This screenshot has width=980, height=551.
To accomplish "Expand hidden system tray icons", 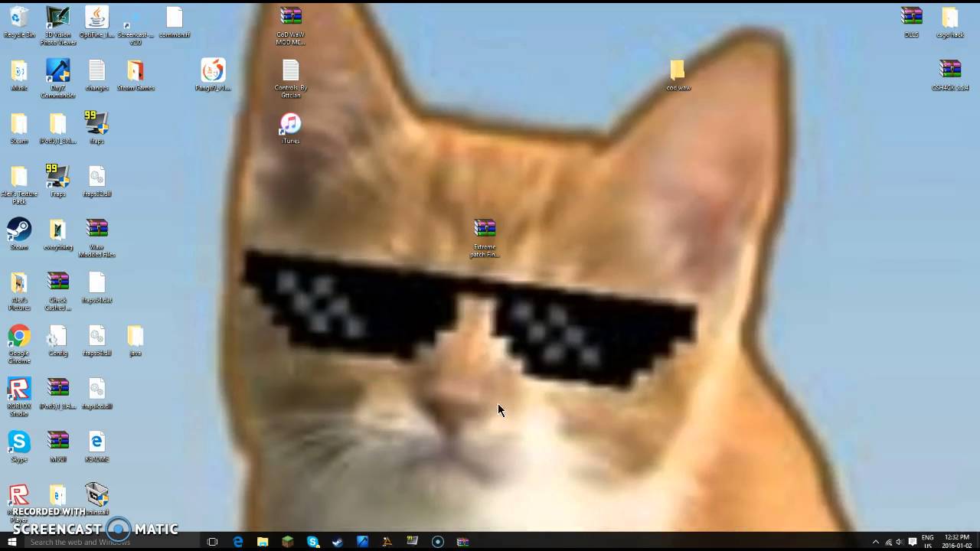I will click(876, 542).
